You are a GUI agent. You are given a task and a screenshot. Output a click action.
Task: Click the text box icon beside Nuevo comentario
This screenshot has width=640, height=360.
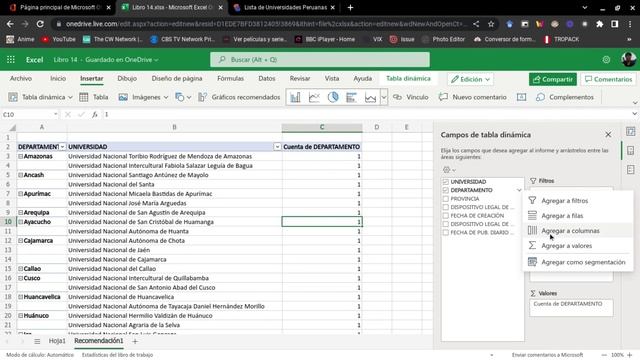coord(521,97)
